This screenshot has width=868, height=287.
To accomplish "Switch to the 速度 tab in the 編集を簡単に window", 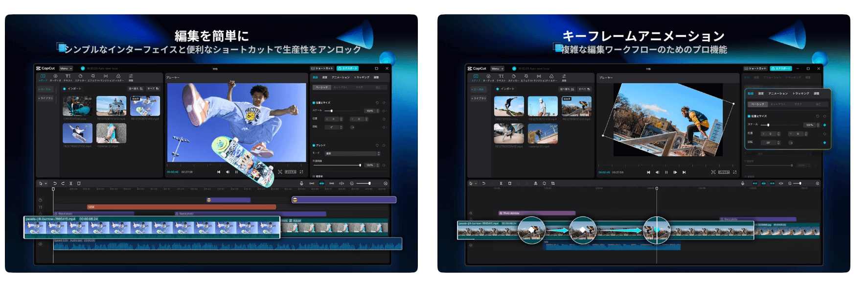I will pos(325,77).
